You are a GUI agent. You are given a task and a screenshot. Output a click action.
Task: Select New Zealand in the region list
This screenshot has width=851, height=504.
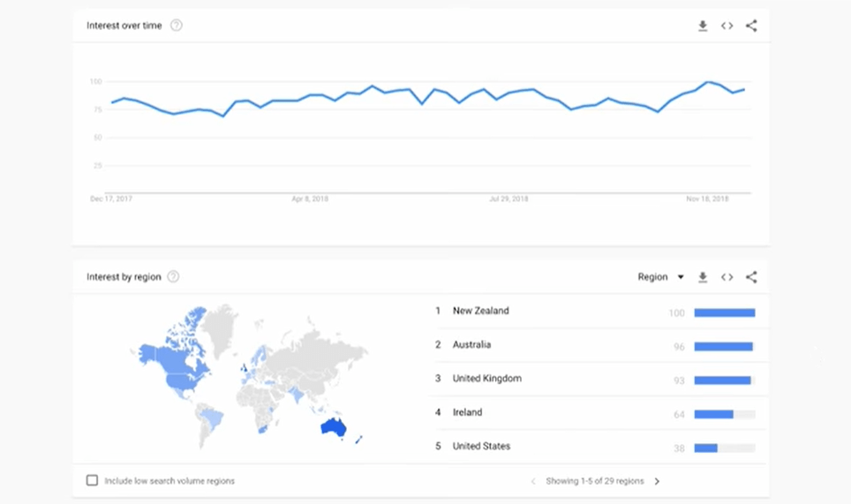point(480,311)
